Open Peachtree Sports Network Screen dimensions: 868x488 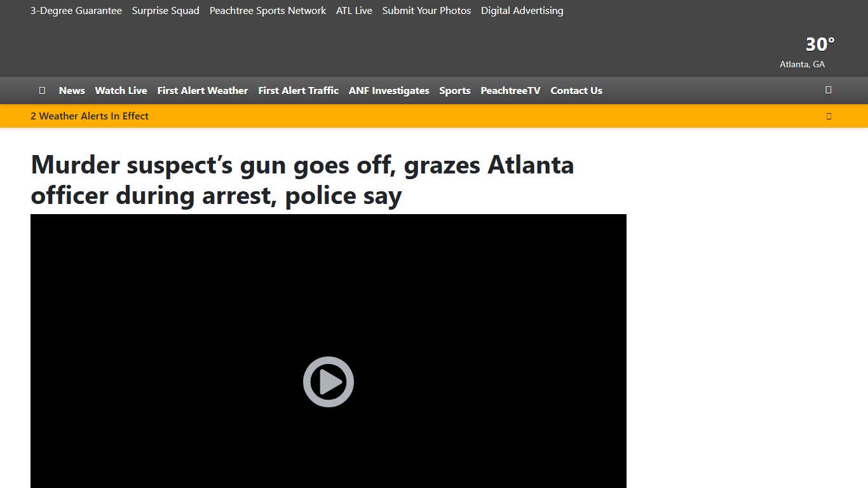pos(268,10)
